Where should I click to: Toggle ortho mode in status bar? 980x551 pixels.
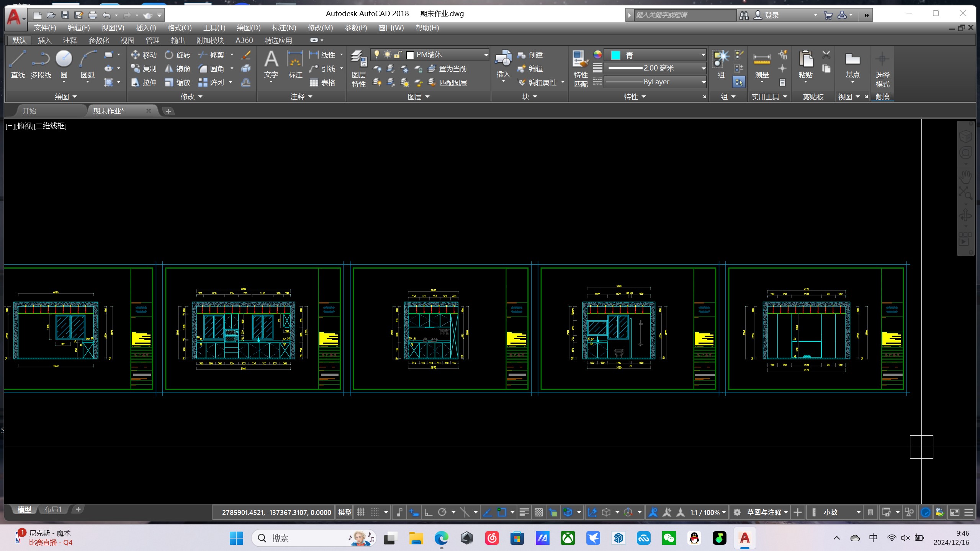(x=428, y=512)
